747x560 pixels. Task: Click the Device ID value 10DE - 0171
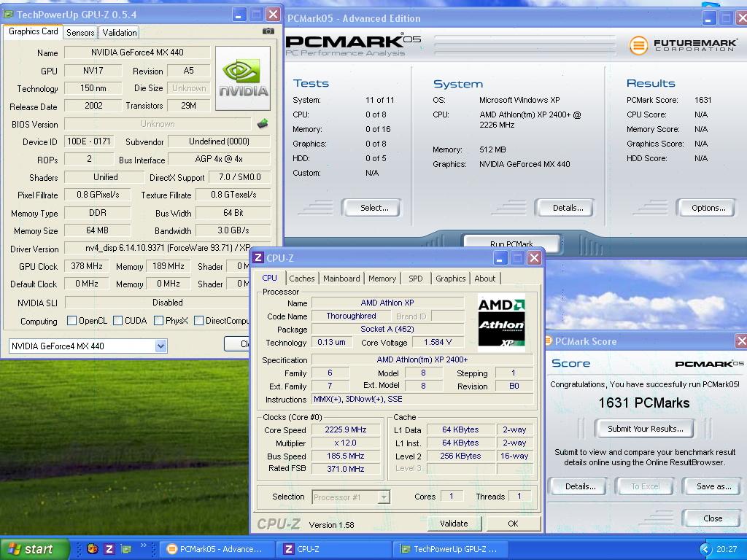coord(89,141)
